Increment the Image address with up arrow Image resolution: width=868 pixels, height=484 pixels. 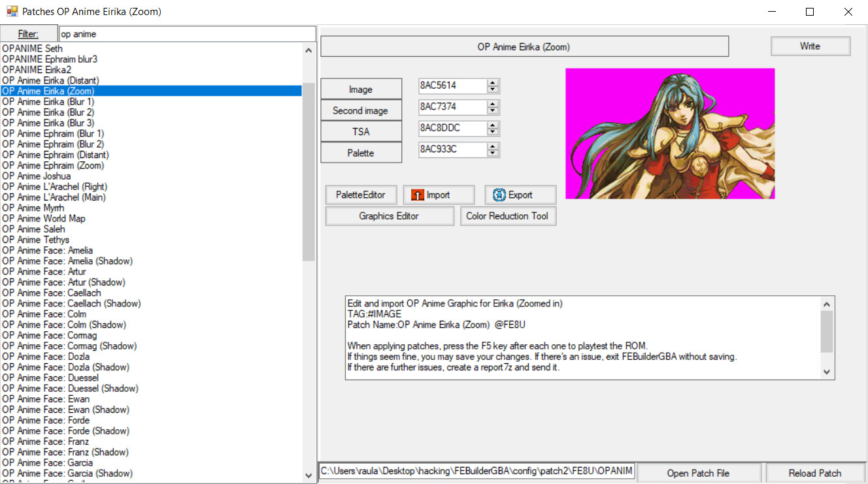[493, 82]
